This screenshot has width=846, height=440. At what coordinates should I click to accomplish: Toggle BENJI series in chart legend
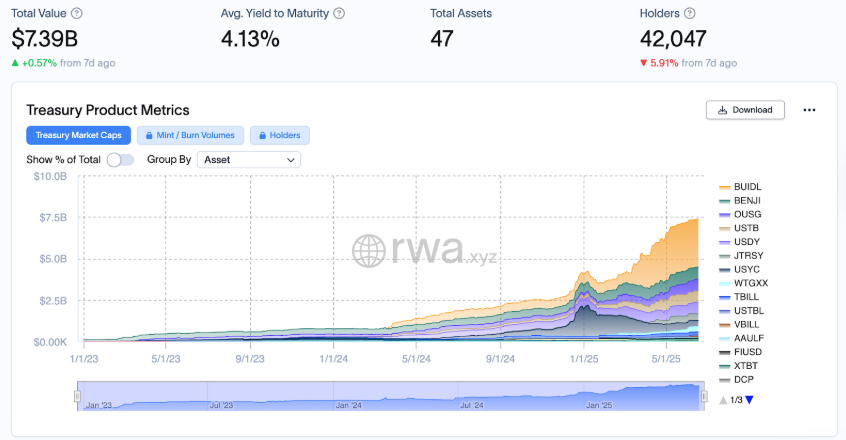(x=740, y=201)
